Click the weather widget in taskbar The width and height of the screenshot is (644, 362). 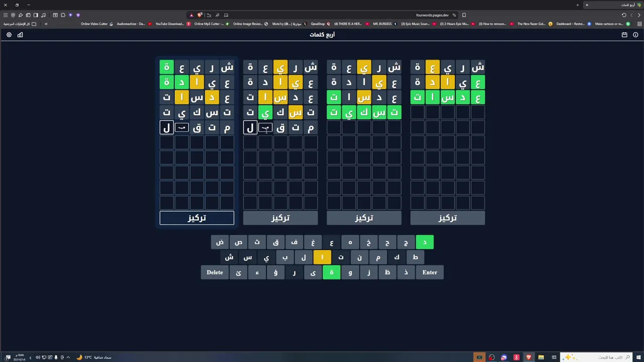[x=94, y=357]
